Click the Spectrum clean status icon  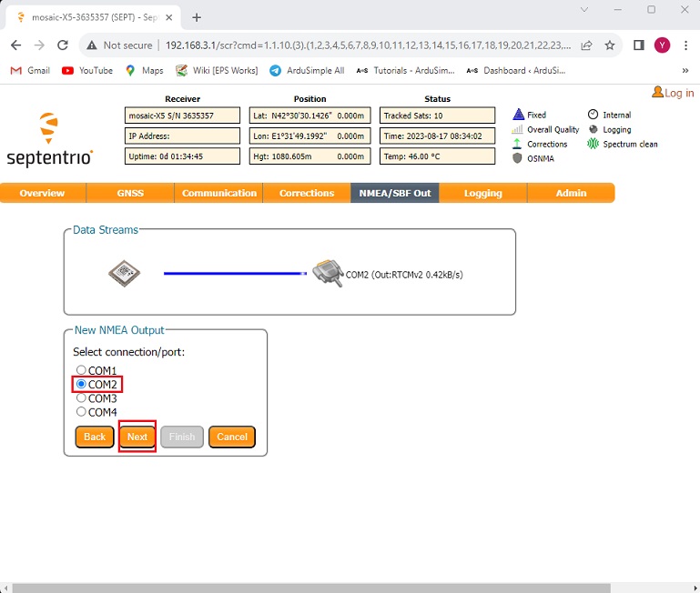(593, 144)
